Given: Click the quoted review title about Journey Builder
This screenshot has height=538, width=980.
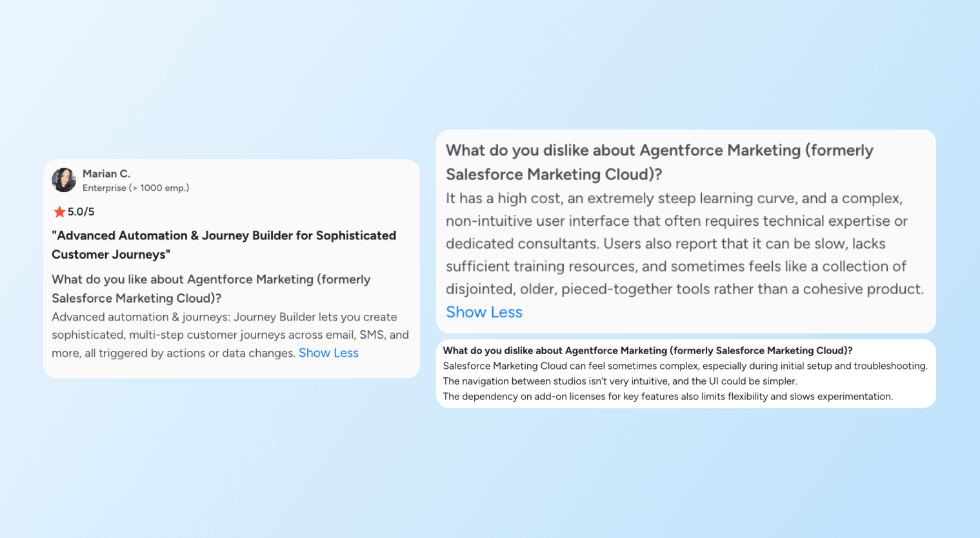Looking at the screenshot, I should 223,244.
